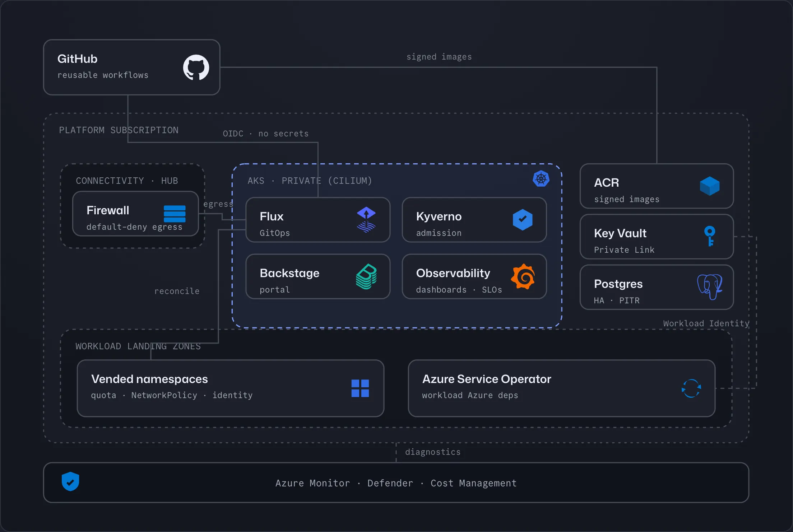Click the 'diagnostics' connector label
The width and height of the screenshot is (793, 532).
(x=433, y=452)
